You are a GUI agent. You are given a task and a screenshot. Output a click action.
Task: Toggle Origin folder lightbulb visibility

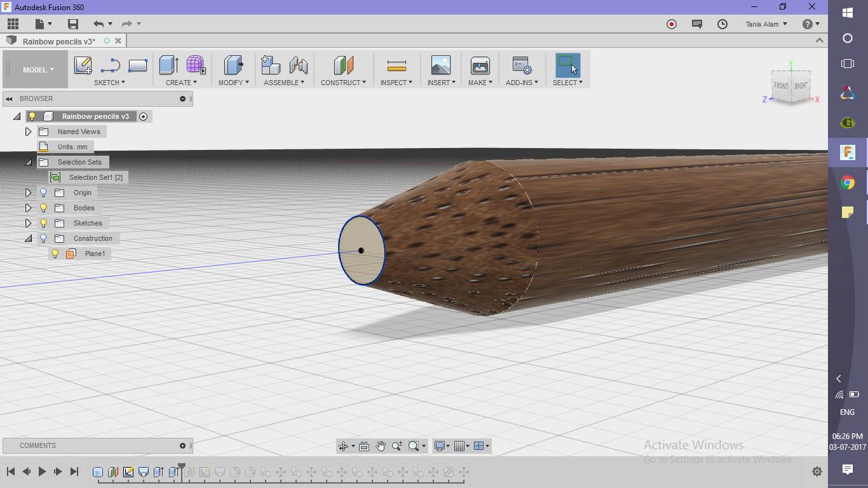click(x=44, y=193)
